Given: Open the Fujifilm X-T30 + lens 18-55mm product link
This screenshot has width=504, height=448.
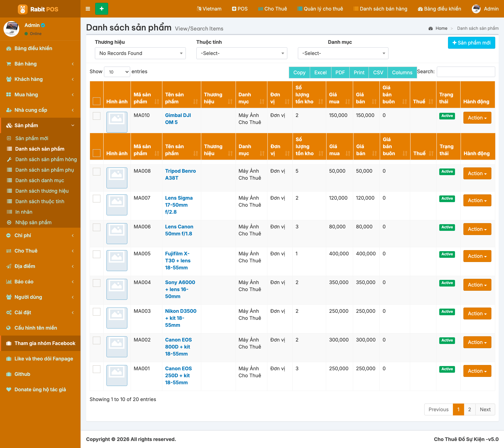Looking at the screenshot, I should coord(177,261).
